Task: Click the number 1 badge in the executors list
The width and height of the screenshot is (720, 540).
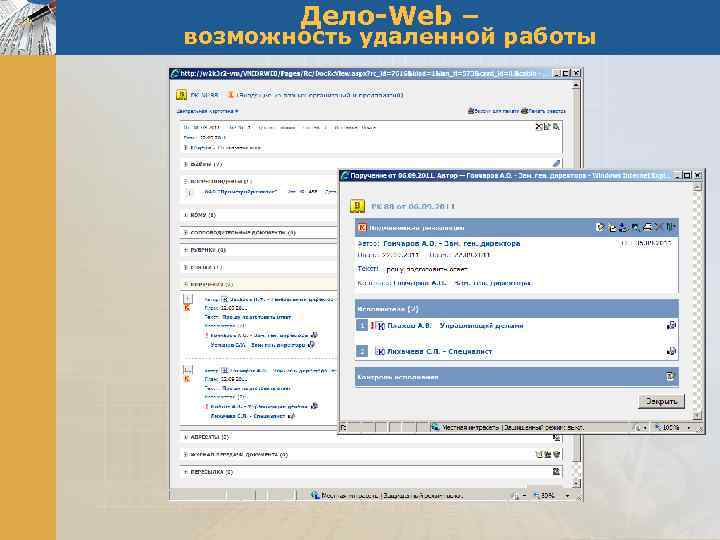Action: 362,326
